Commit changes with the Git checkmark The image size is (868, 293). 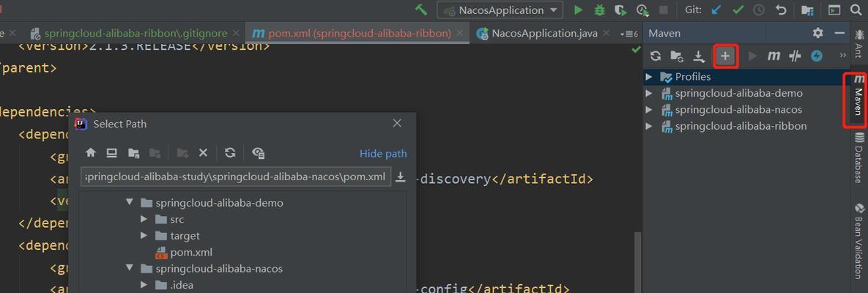point(738,10)
